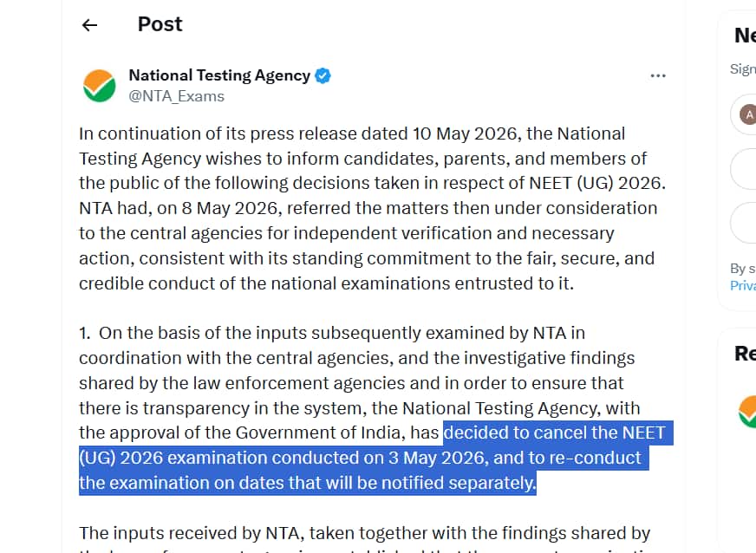
Task: Click the sidebar heading starting with 'Re'
Action: pos(745,354)
